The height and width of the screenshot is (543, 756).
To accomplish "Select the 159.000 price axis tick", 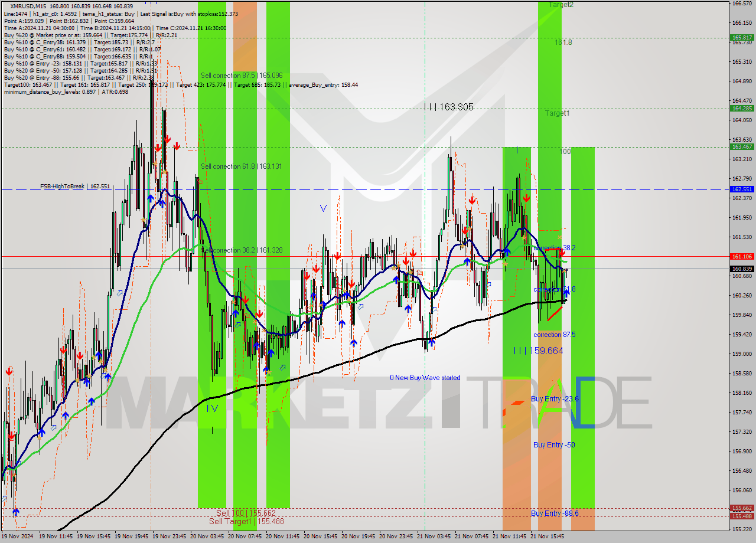I will (x=742, y=354).
